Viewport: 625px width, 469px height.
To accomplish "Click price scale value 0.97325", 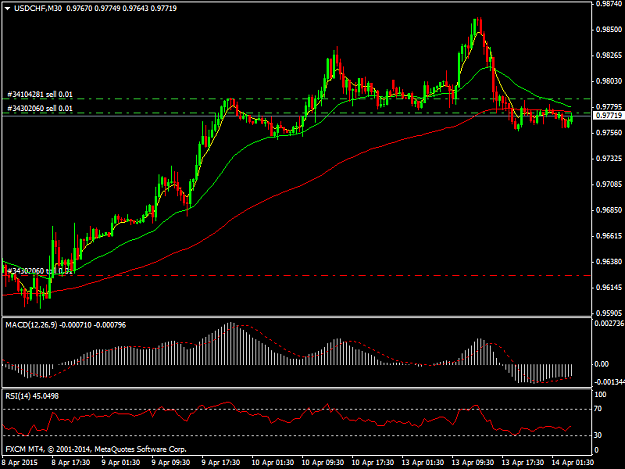I will coord(609,159).
